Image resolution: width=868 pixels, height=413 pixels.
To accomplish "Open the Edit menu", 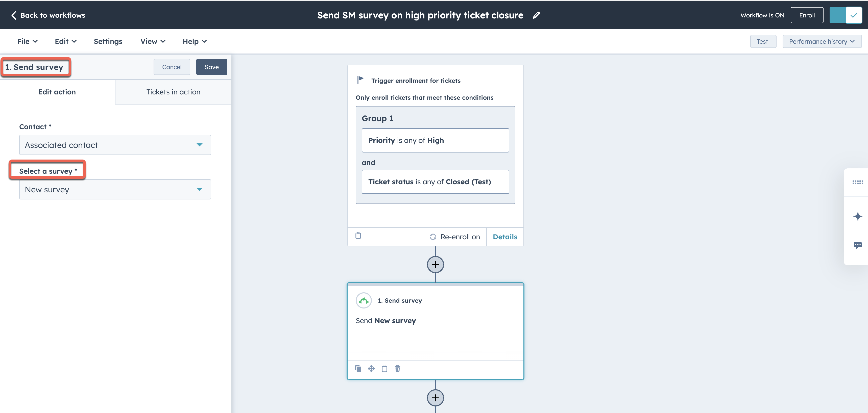I will pos(66,41).
